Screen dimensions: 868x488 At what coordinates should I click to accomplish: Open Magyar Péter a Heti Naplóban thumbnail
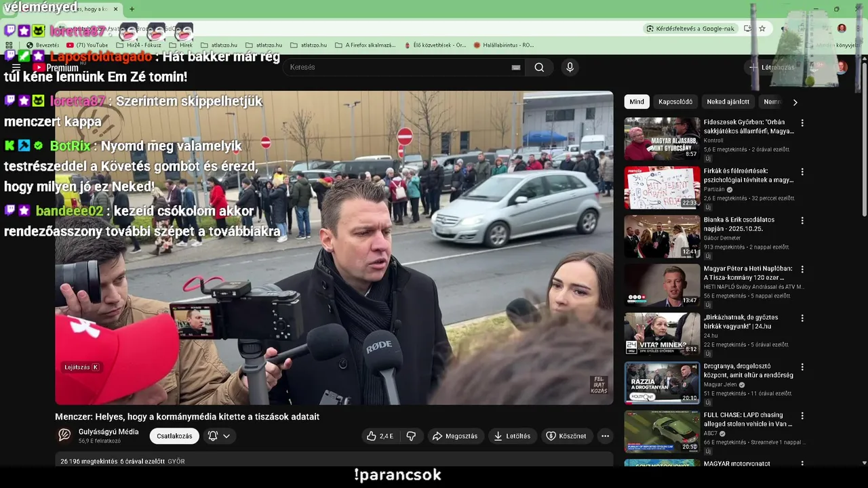(x=662, y=285)
